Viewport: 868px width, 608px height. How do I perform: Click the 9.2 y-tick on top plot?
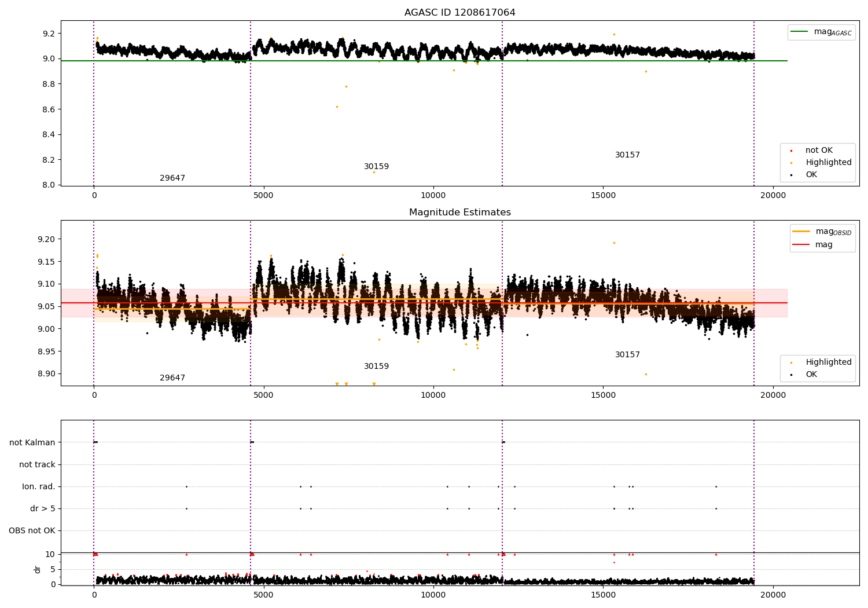(49, 34)
